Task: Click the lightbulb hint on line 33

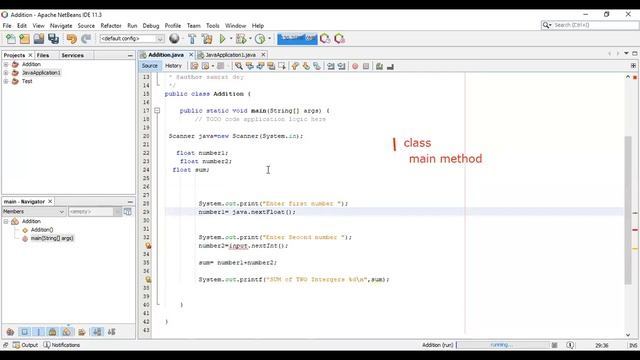Action: point(148,246)
